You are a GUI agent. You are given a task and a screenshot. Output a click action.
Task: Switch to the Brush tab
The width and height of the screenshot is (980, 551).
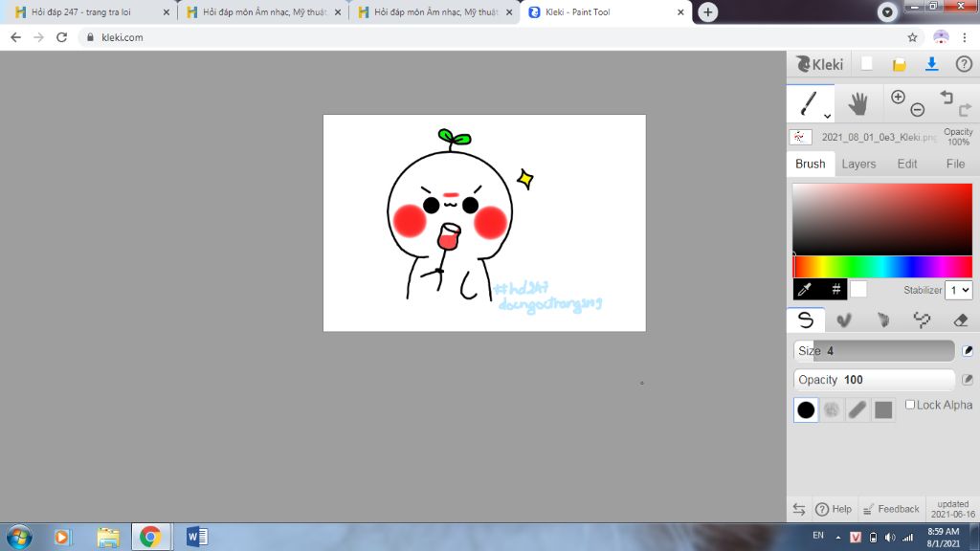810,164
